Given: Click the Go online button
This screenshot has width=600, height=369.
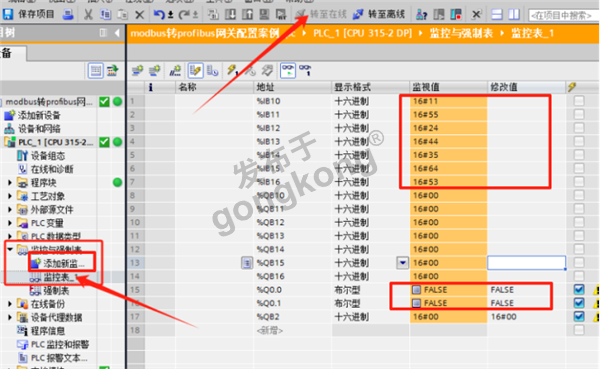Looking at the screenshot, I should pos(321,15).
